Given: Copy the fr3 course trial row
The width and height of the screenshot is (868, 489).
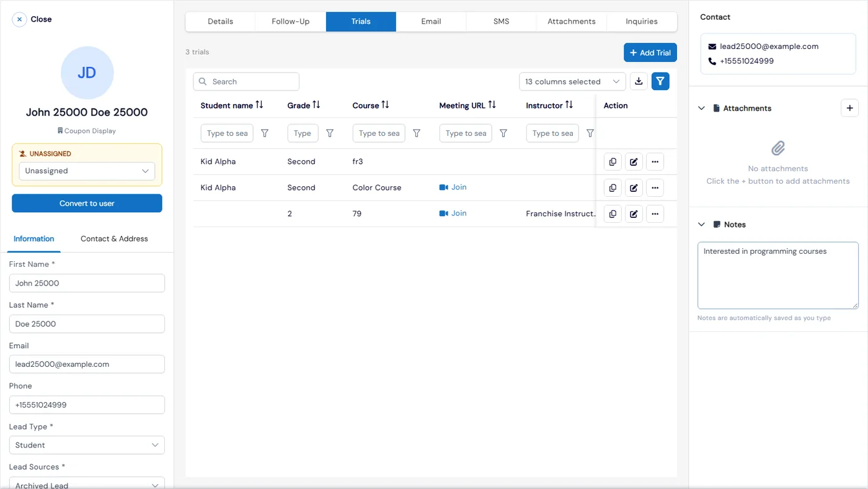Looking at the screenshot, I should point(613,162).
